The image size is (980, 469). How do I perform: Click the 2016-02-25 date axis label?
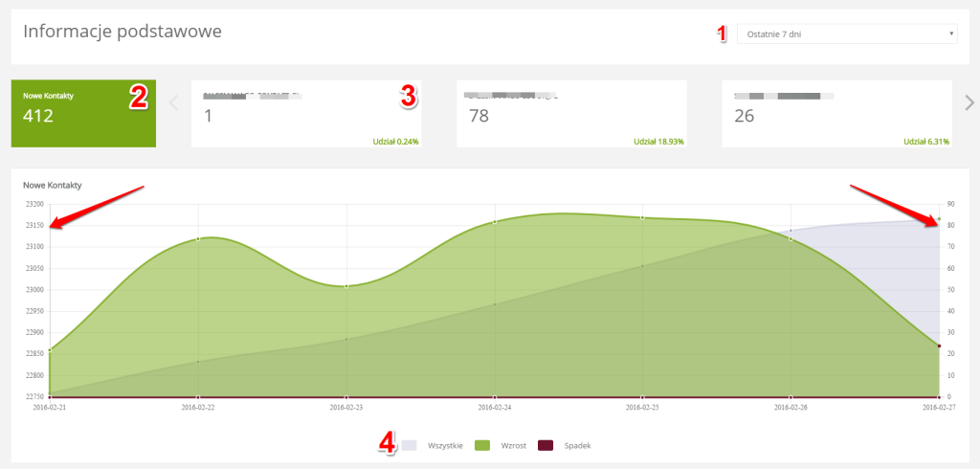643,407
